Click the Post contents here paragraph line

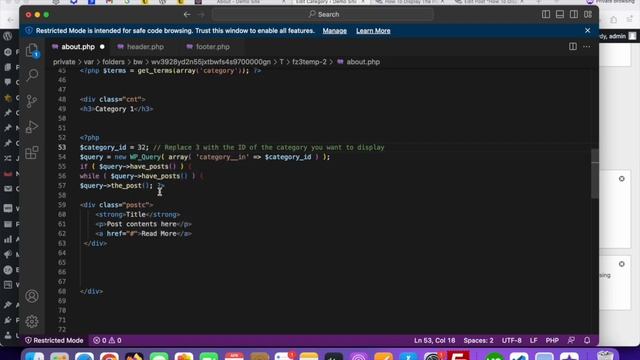pyautogui.click(x=143, y=224)
